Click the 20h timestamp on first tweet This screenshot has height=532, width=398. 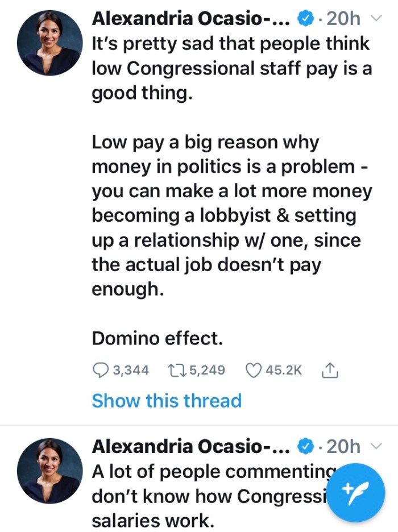click(x=343, y=19)
